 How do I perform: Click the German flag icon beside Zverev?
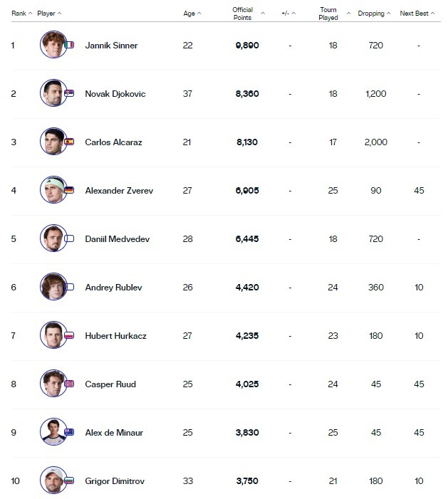pos(69,190)
